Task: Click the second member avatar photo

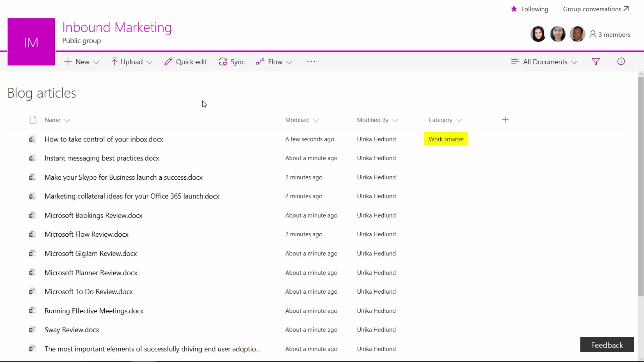Action: 557,34
